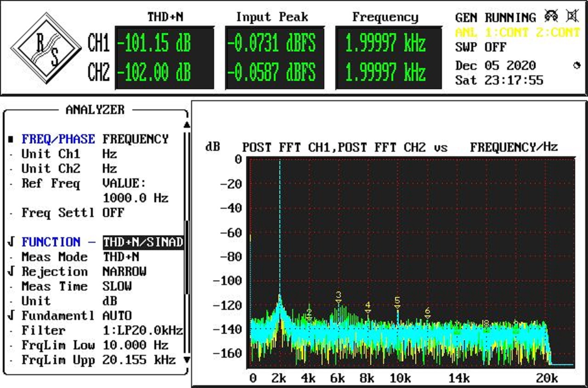The image size is (588, 388).
Task: Change Filter setting 1:LP20.0kHz
Action: click(x=143, y=331)
